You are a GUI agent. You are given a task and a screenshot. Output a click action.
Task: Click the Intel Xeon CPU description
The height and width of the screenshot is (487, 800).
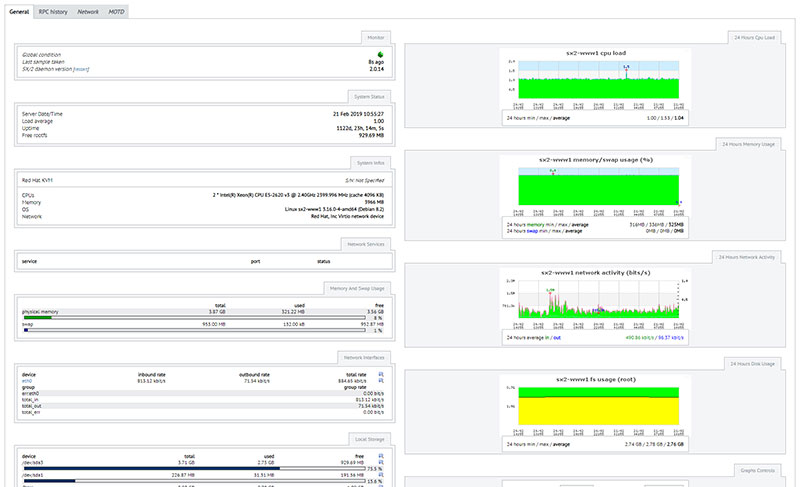click(x=298, y=195)
